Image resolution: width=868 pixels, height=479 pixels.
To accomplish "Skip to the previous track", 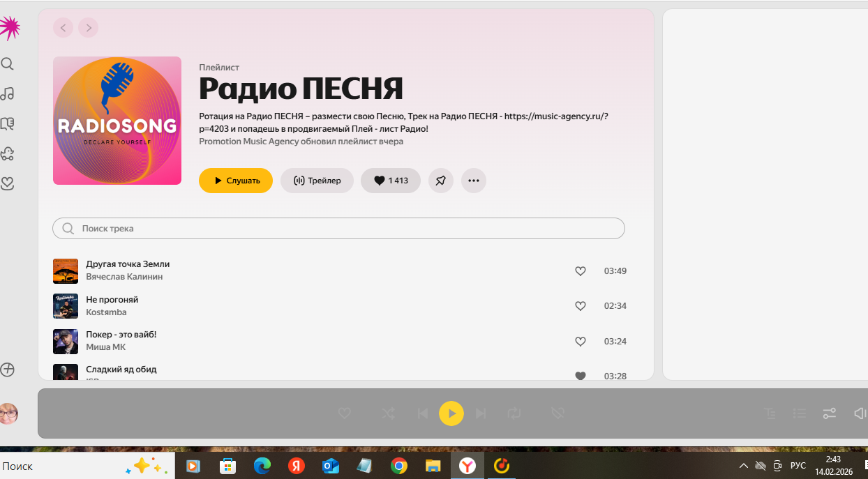I will pyautogui.click(x=422, y=413).
